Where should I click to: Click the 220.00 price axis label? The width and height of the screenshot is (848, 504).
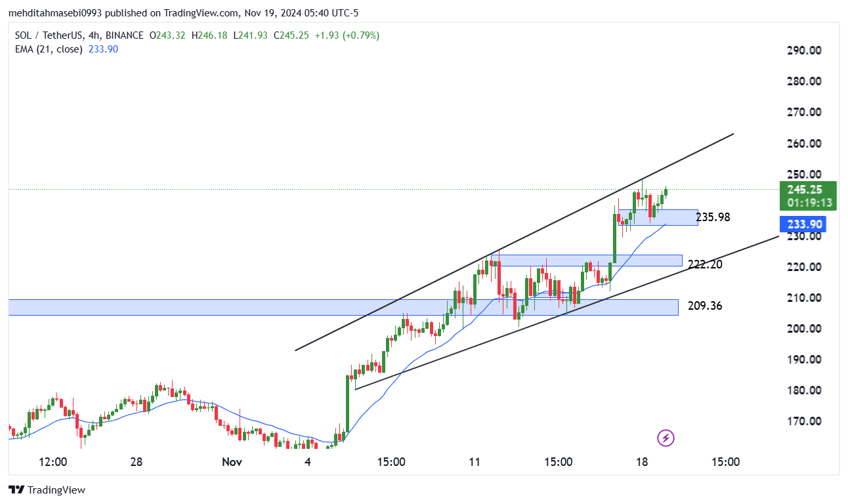pyautogui.click(x=804, y=267)
